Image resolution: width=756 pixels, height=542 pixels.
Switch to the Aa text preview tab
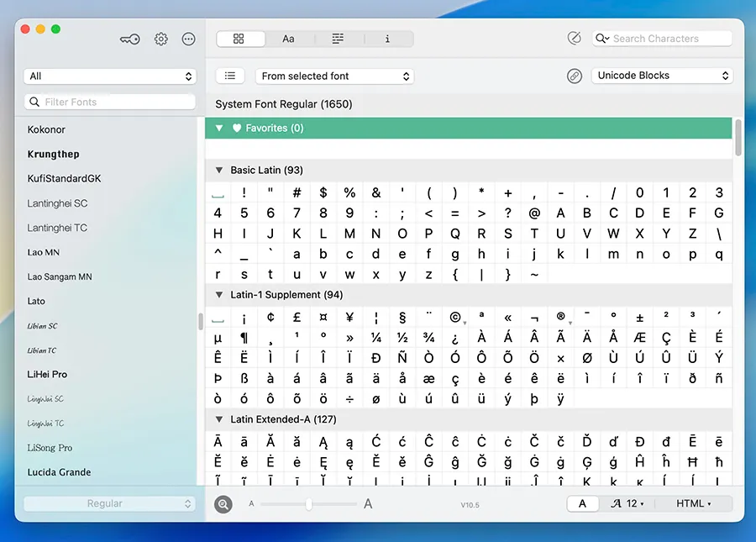[x=288, y=39]
